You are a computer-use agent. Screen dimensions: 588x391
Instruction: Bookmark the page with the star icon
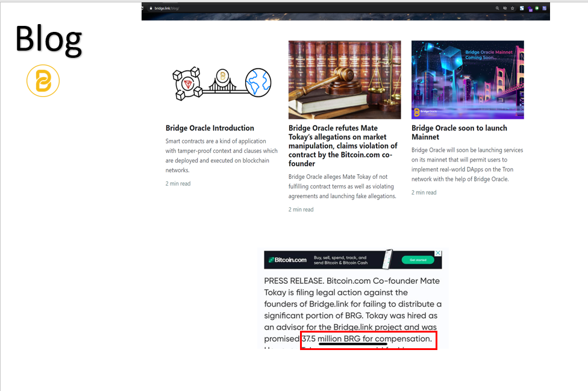coord(513,8)
